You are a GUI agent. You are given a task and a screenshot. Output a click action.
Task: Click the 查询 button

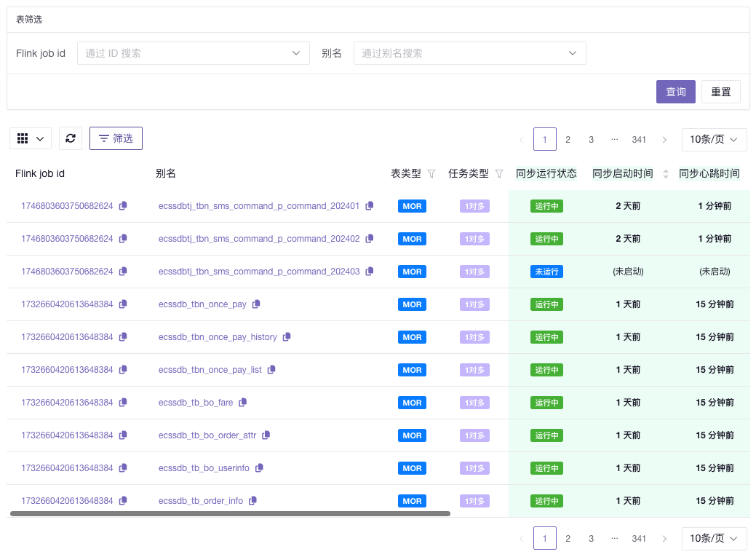[x=675, y=92]
